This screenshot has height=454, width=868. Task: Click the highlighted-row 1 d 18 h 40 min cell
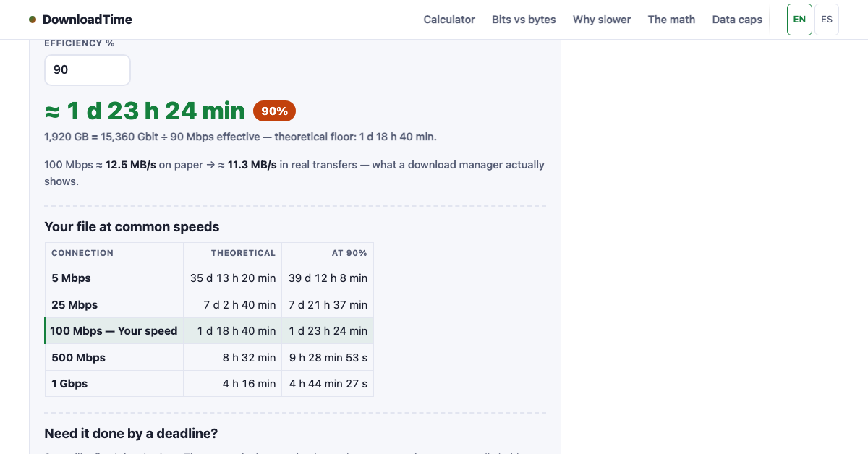coord(233,331)
